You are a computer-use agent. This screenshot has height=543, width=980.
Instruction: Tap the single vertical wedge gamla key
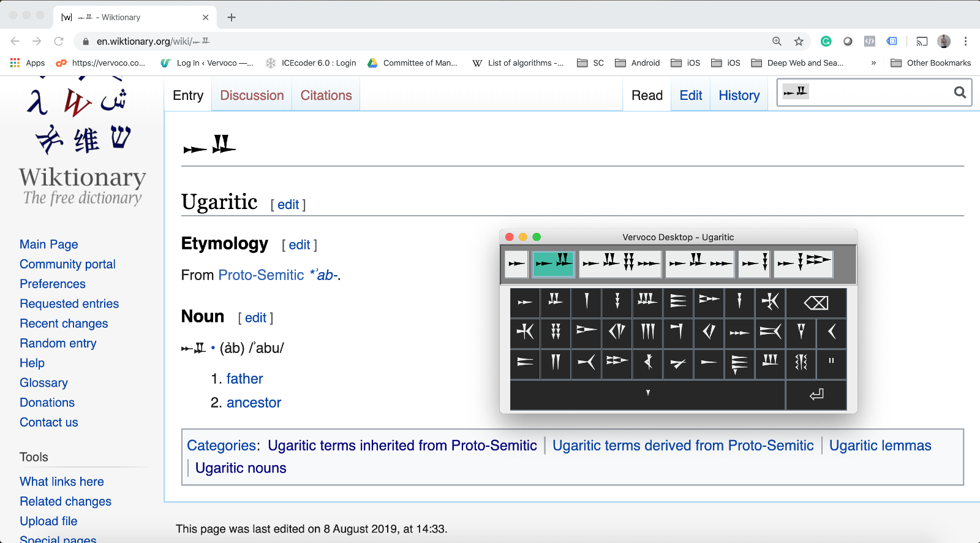[586, 303]
